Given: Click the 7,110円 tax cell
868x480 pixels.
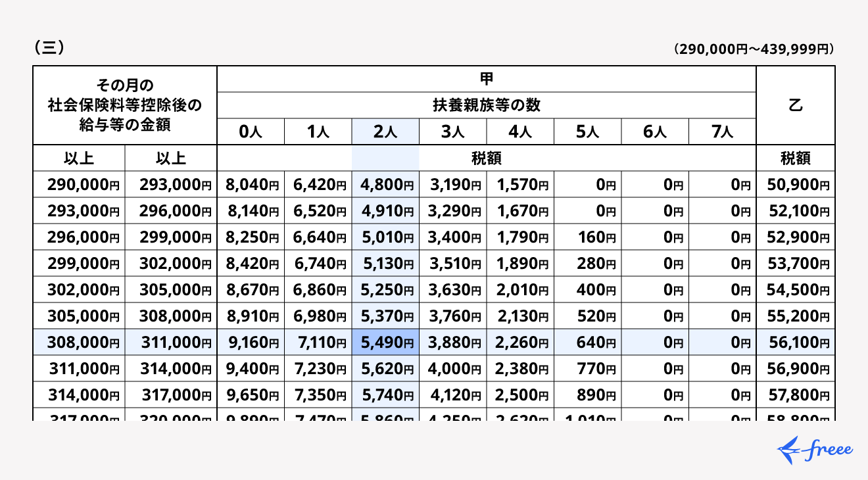Looking at the screenshot, I should click(x=318, y=342).
